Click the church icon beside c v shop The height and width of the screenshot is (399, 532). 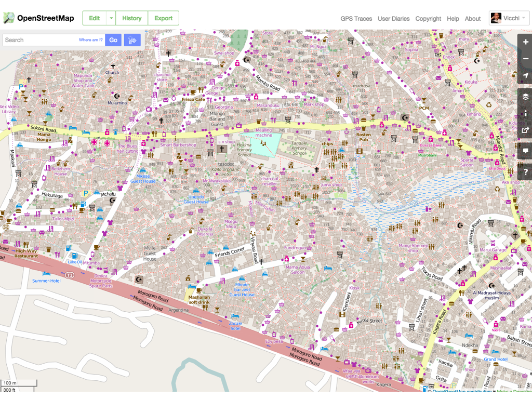[221, 149]
